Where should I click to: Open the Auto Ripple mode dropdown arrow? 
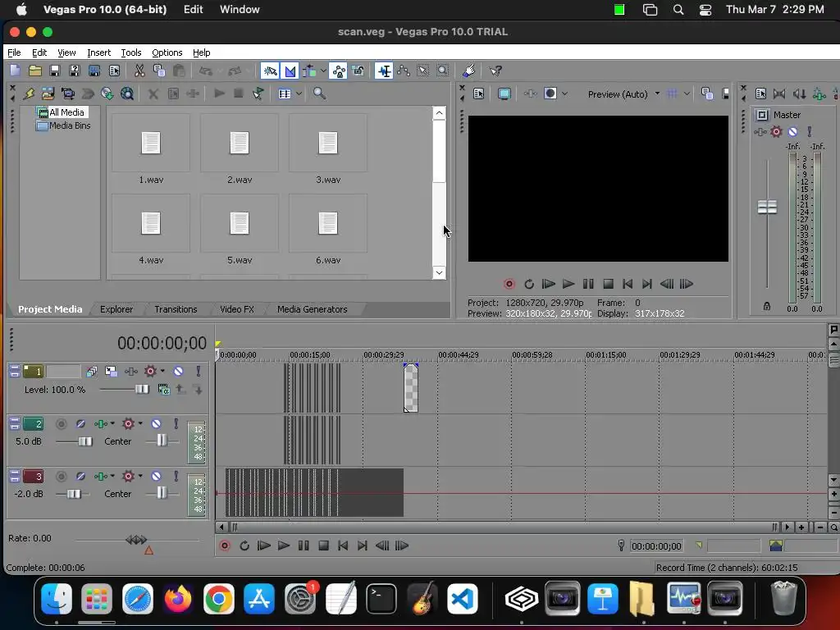tap(323, 71)
